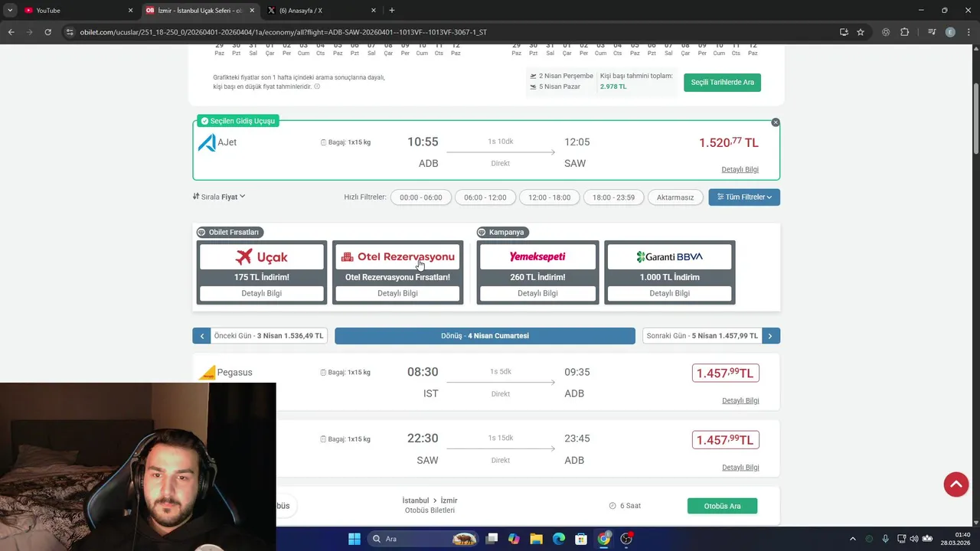Bookmark this page with the star icon
Image resolution: width=980 pixels, height=551 pixels.
pyautogui.click(x=861, y=32)
